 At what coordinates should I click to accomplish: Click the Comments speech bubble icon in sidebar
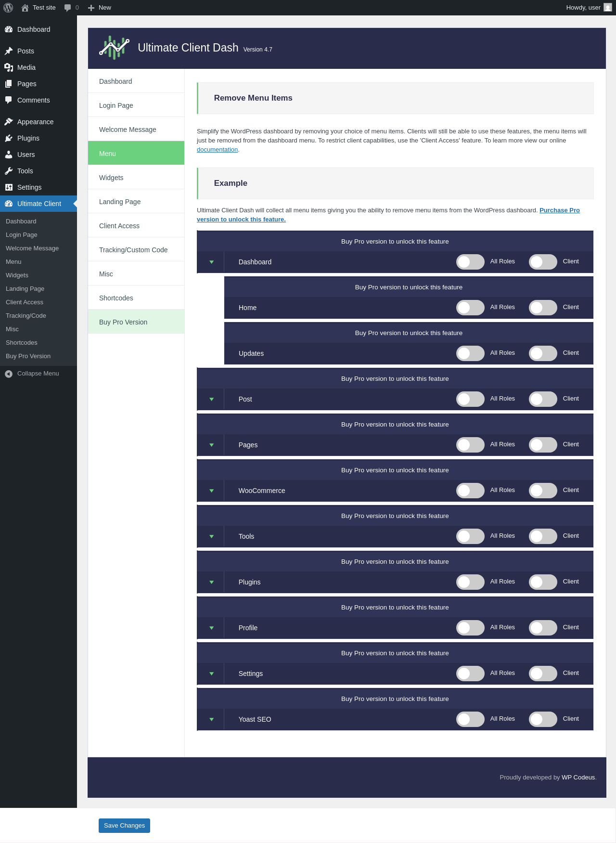coord(9,100)
